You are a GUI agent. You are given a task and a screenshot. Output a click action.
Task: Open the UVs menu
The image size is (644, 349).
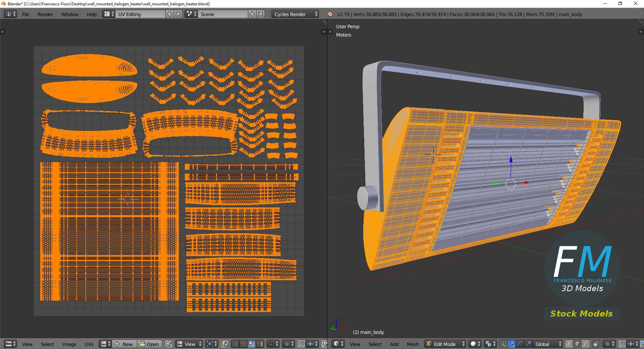(x=89, y=344)
